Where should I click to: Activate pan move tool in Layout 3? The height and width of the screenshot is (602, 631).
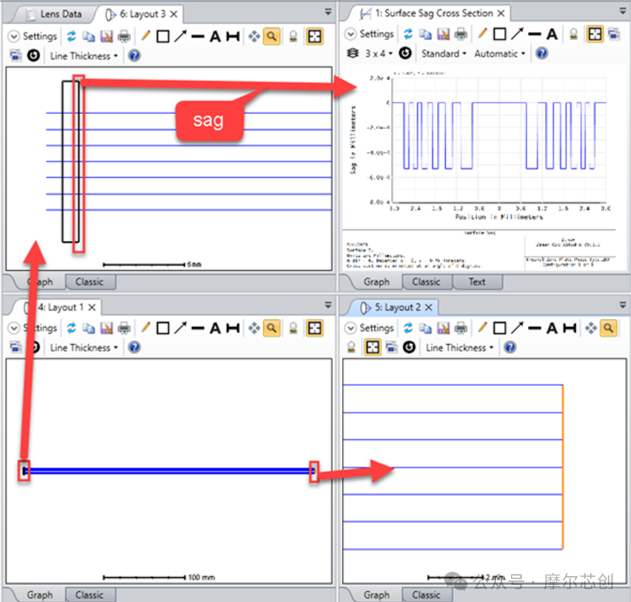254,37
